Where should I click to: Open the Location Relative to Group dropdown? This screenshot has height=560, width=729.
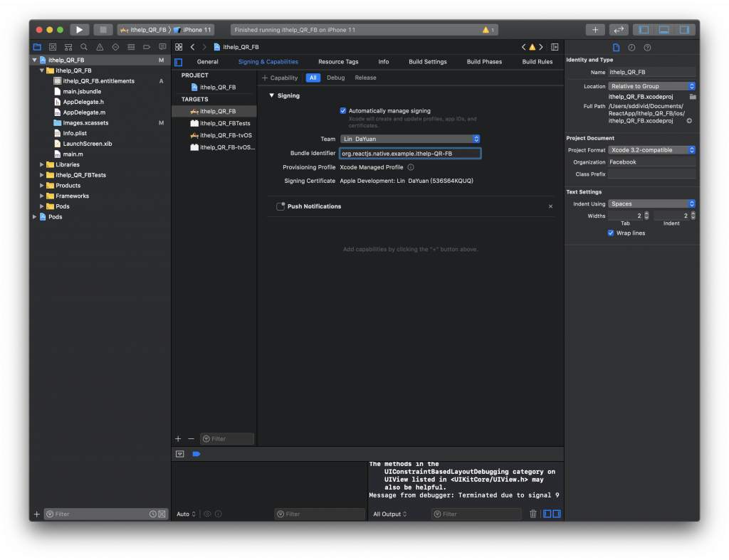pos(652,86)
